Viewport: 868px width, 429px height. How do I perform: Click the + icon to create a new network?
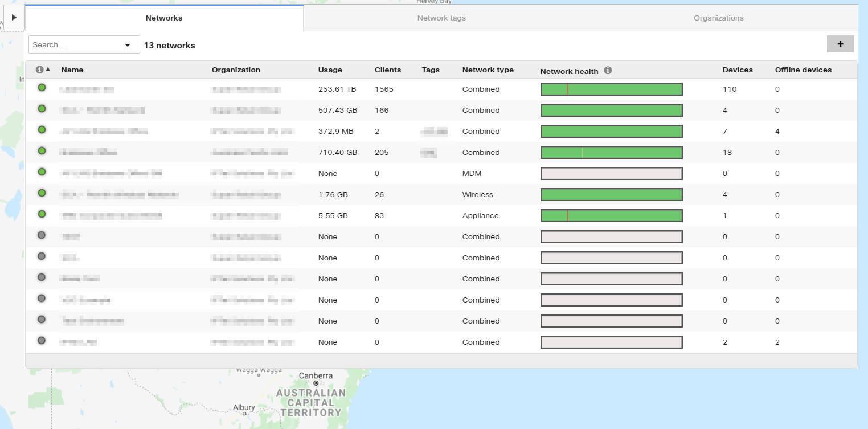[x=841, y=43]
